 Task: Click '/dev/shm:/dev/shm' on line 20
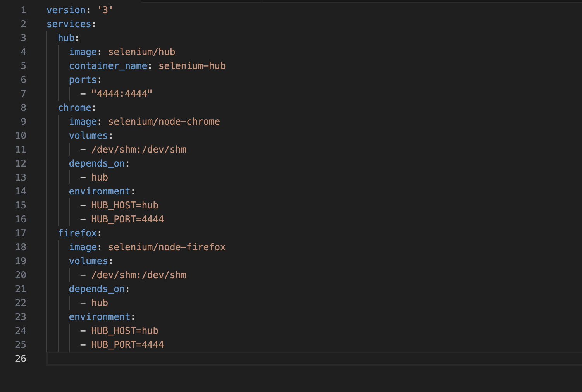[x=139, y=275]
